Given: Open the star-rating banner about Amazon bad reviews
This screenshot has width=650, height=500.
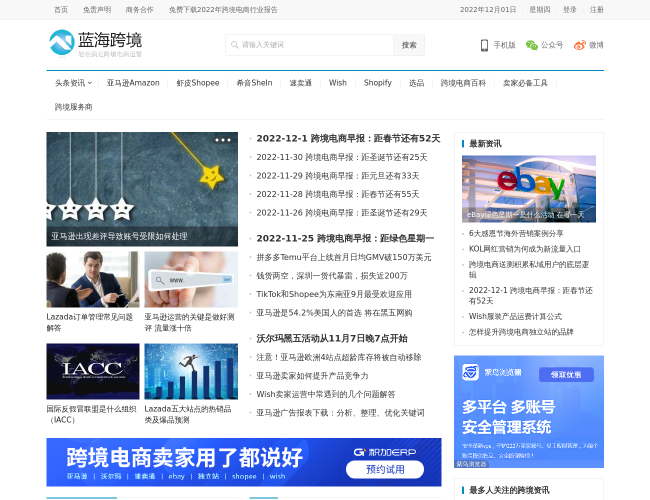Looking at the screenshot, I should 142,189.
